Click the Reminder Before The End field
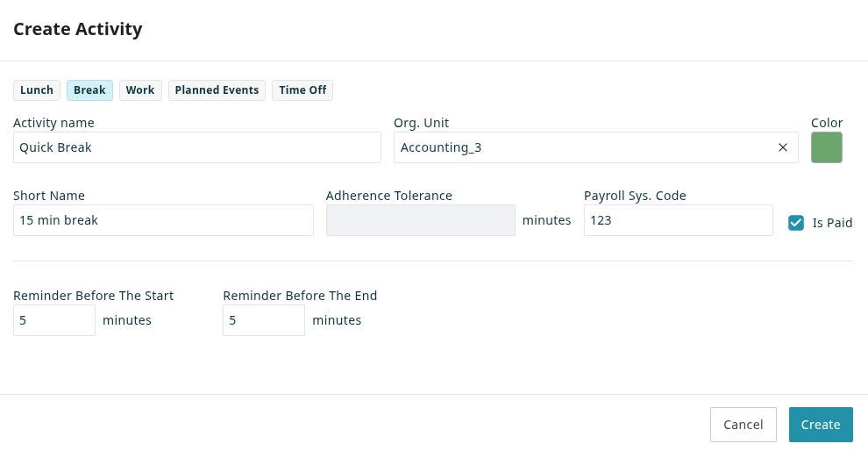 tap(263, 320)
